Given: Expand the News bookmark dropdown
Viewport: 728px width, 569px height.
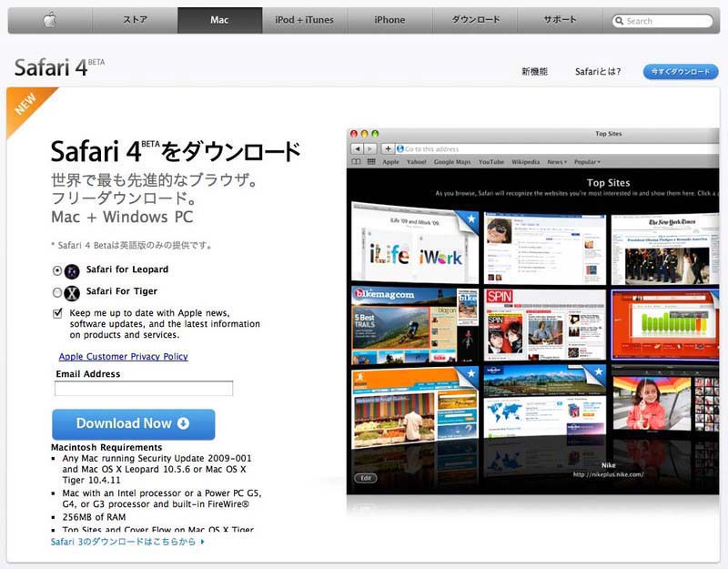Looking at the screenshot, I should click(x=557, y=162).
